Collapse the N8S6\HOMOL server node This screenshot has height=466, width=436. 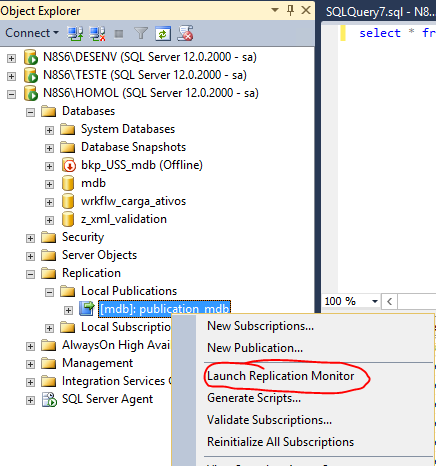point(11,94)
